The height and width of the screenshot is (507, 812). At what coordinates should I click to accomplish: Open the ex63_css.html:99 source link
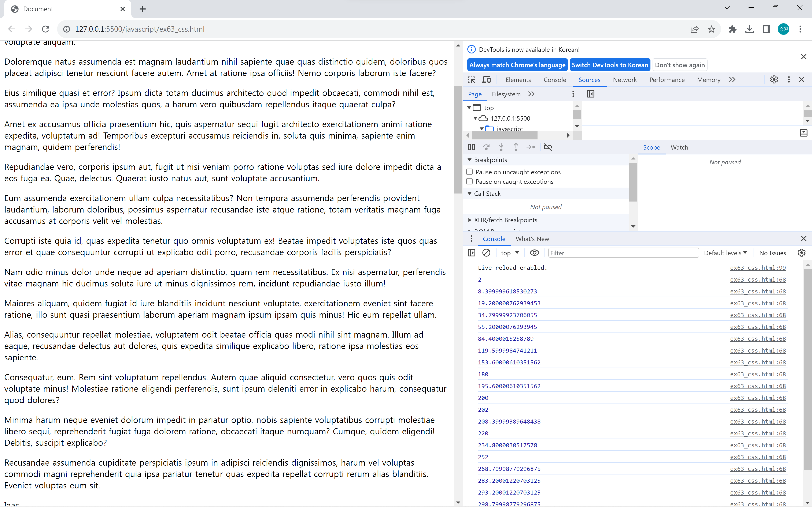pyautogui.click(x=758, y=268)
